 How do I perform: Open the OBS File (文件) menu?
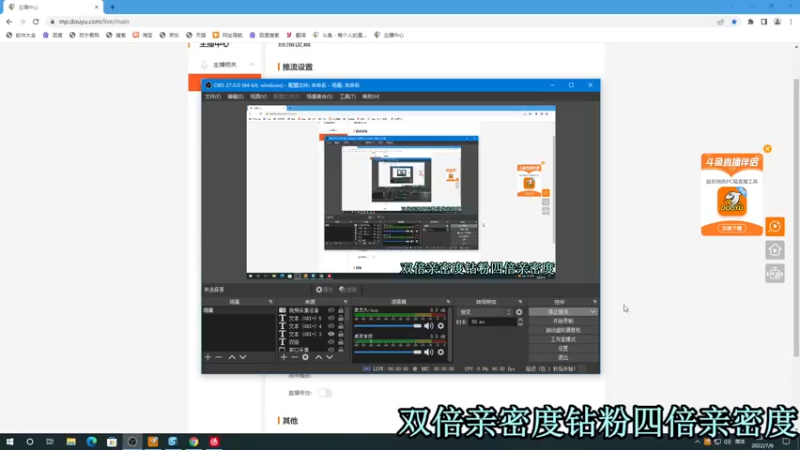(213, 96)
